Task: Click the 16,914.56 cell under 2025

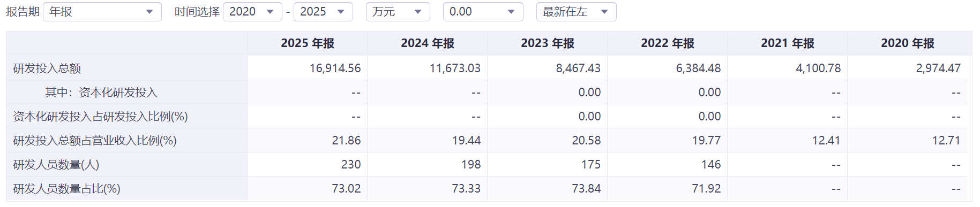Action: [335, 68]
